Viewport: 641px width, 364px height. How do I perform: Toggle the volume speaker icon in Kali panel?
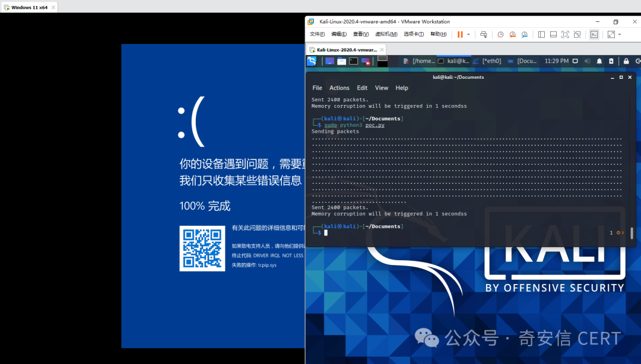588,61
